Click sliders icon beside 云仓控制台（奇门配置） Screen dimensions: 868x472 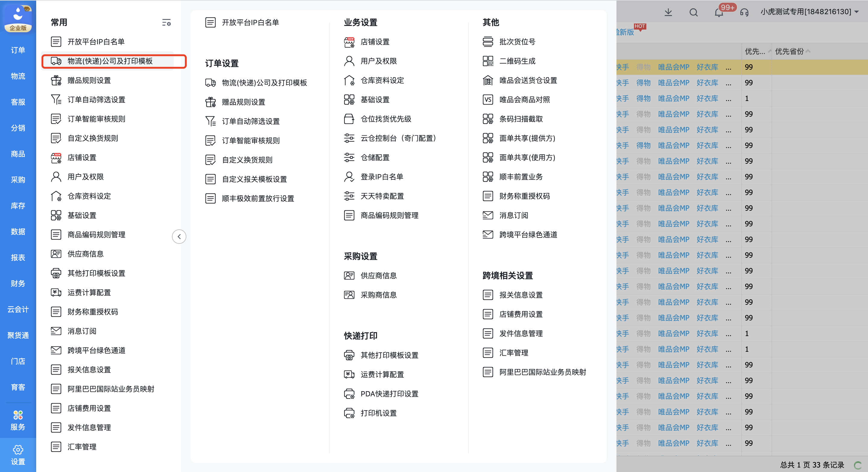coord(349,138)
